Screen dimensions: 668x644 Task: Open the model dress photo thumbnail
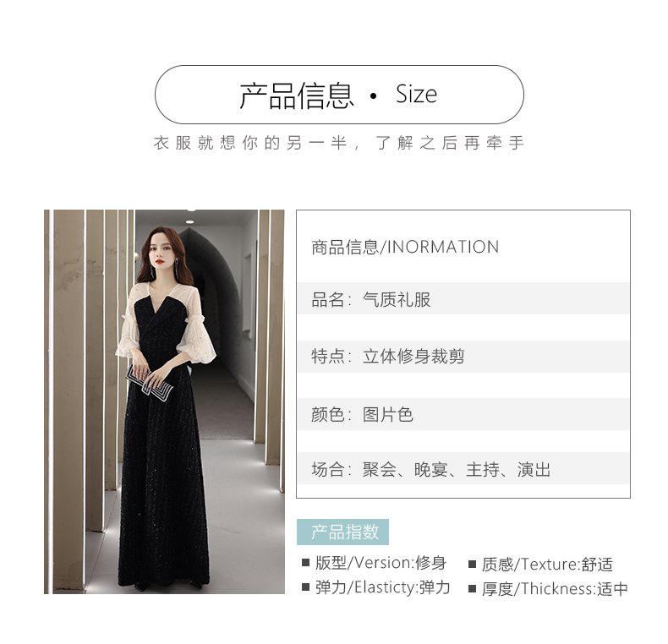(x=164, y=401)
